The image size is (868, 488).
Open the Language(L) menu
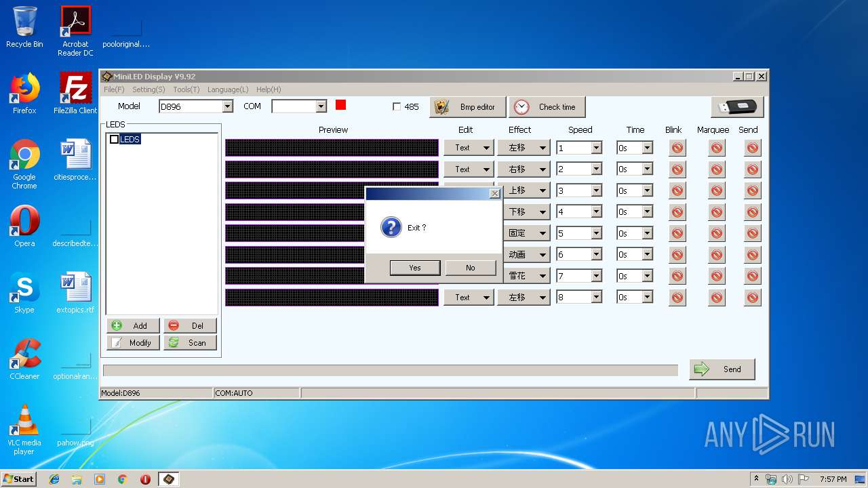pos(228,89)
